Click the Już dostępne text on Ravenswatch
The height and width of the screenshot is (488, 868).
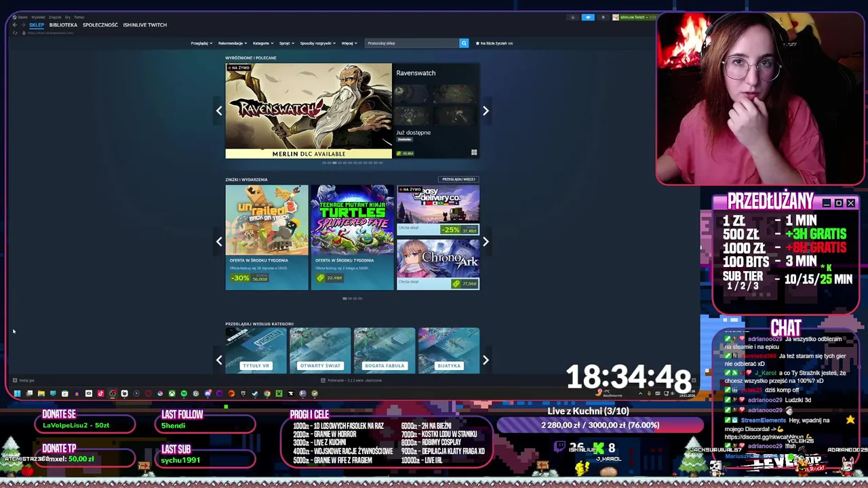click(414, 133)
